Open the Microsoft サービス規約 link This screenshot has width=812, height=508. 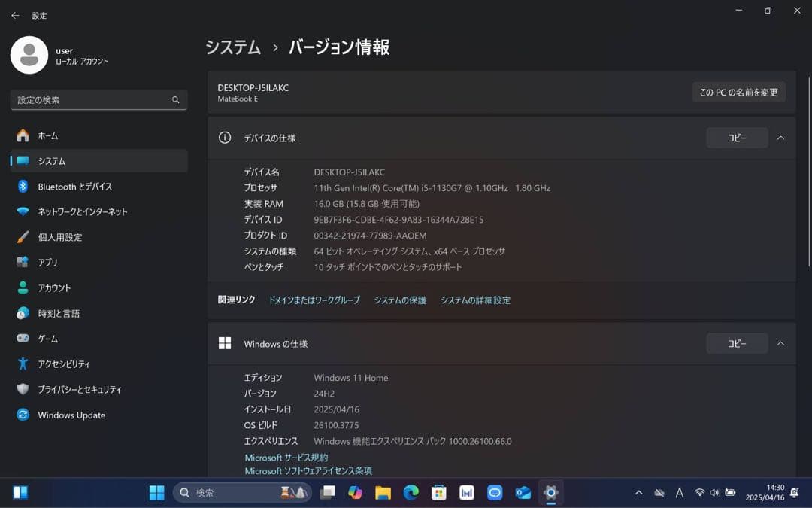pos(286,458)
